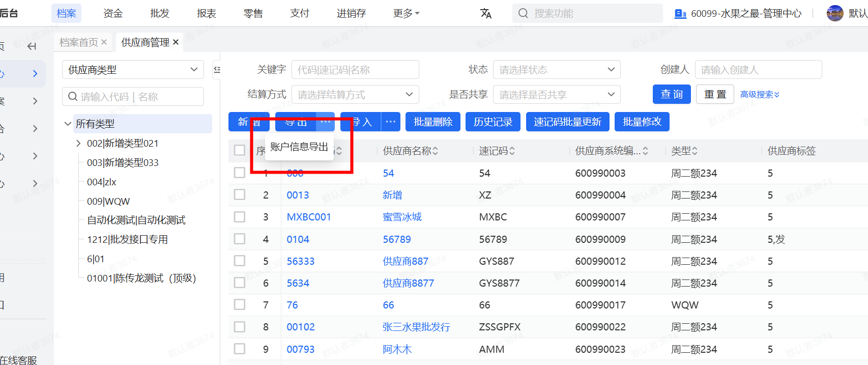Focus the 搜索功能 search box
This screenshot has width=868, height=365.
pyautogui.click(x=588, y=13)
